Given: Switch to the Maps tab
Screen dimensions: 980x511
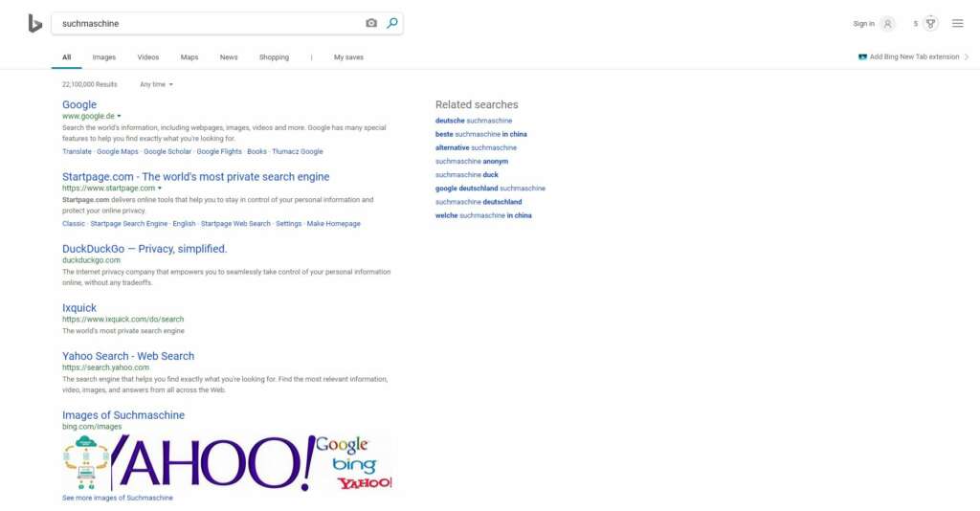Looking at the screenshot, I should point(189,56).
